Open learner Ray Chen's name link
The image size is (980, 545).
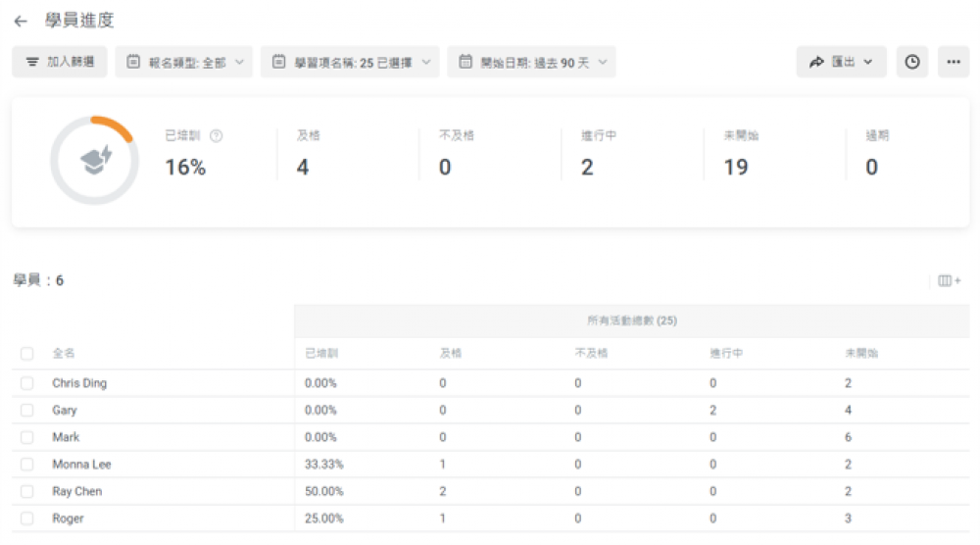[76, 491]
